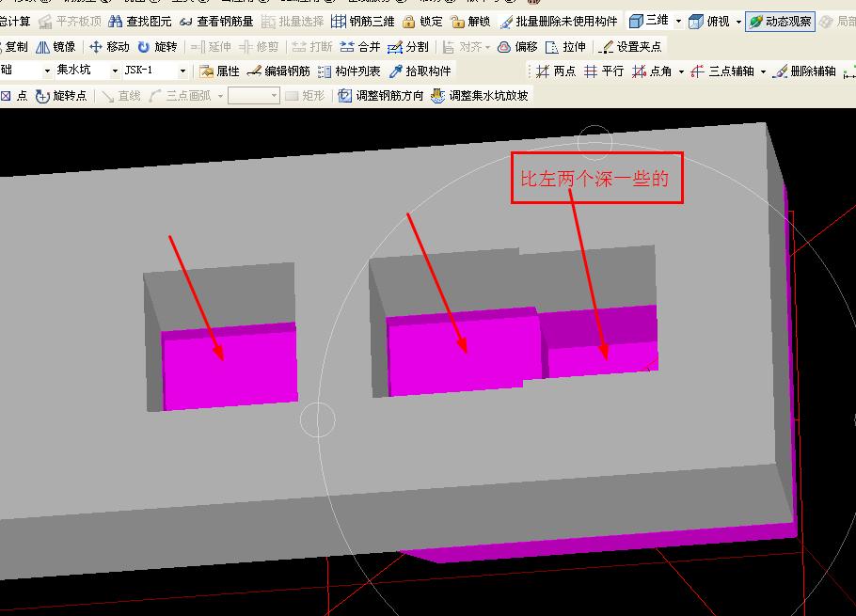Open dropdown arrow next to 三点辅轴
Viewport: 856px width, 616px height.
(x=763, y=71)
